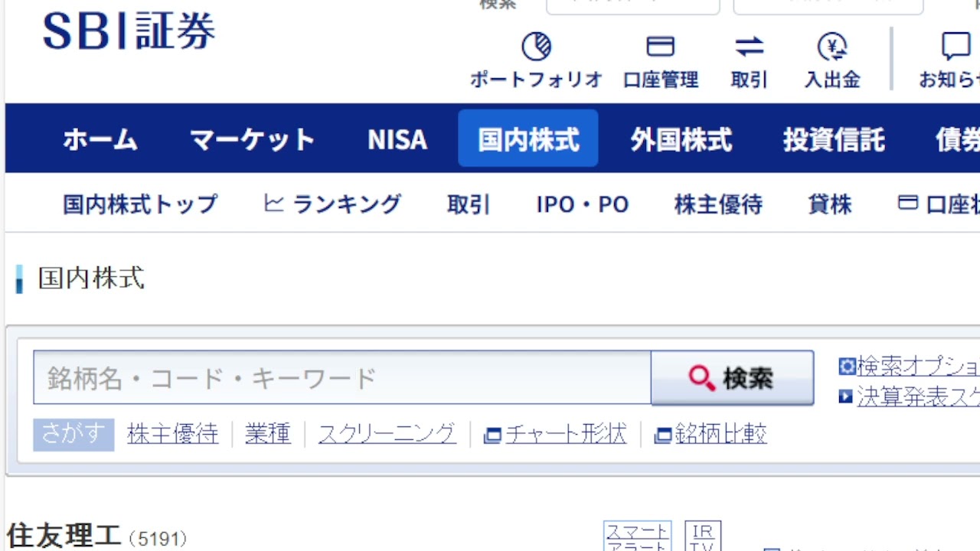
Task: Click the SBI証券 logo
Action: 129,32
